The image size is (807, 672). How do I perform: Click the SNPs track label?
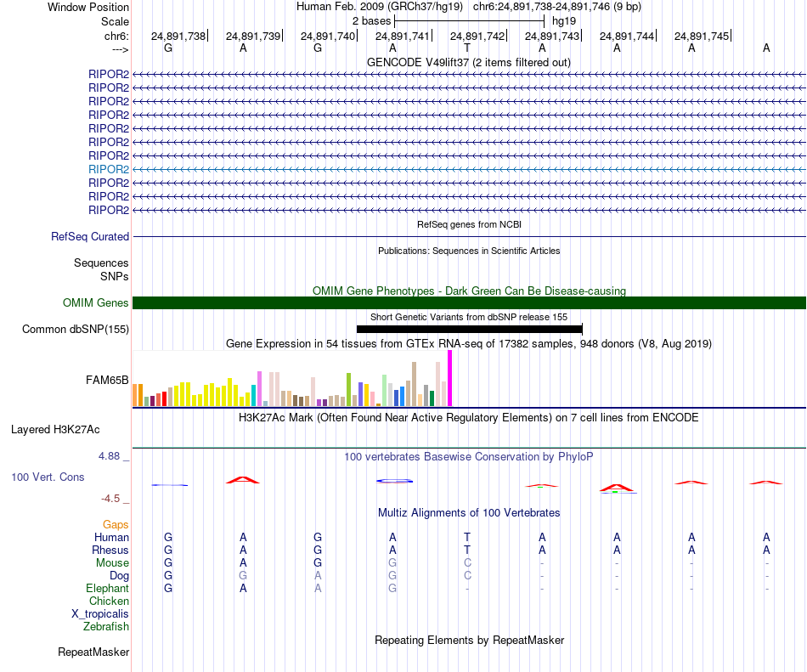coord(115,276)
